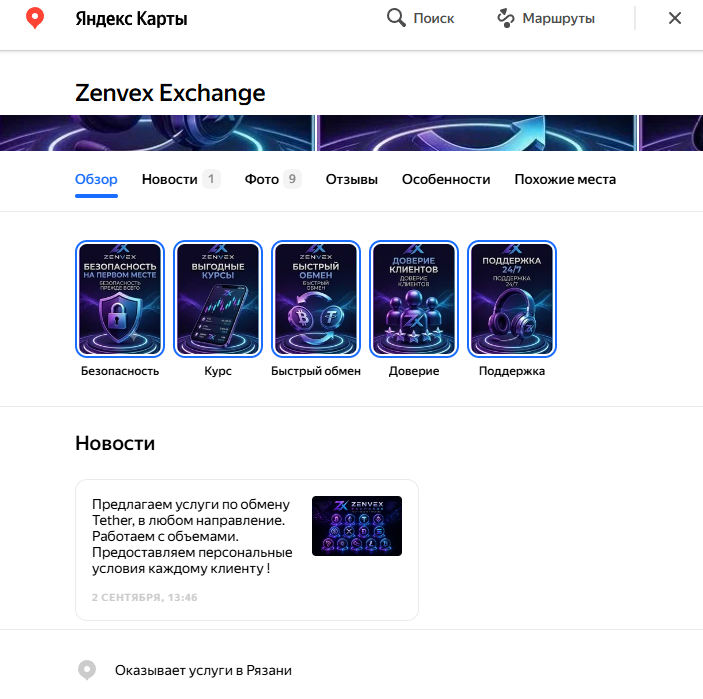Switch to the Отзывы tab
The height and width of the screenshot is (699, 703).
[352, 179]
